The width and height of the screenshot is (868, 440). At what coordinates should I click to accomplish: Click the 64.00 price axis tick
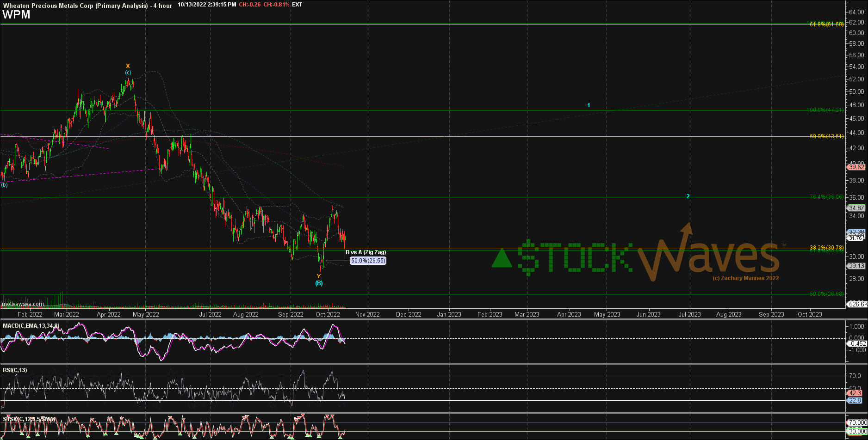coord(856,12)
